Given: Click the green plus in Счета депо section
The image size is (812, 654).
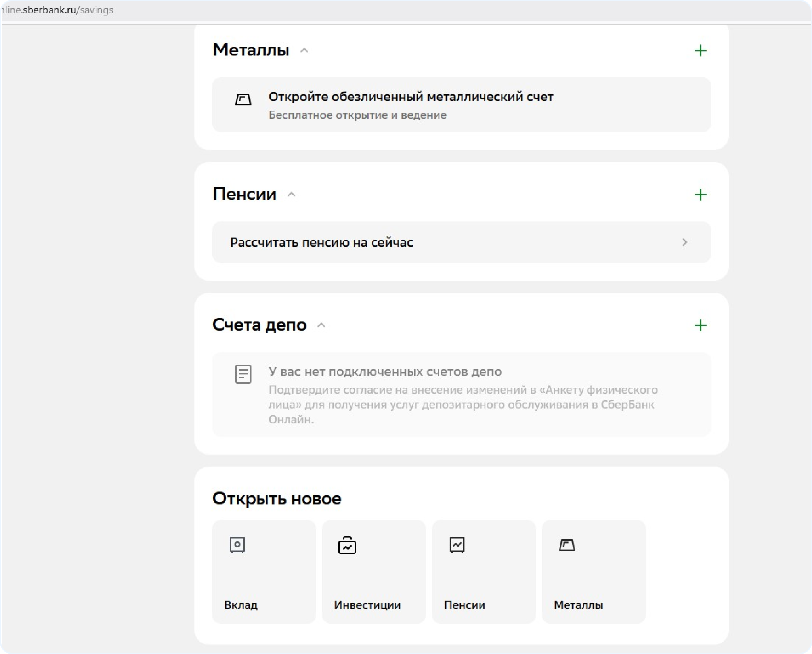Looking at the screenshot, I should tap(700, 325).
